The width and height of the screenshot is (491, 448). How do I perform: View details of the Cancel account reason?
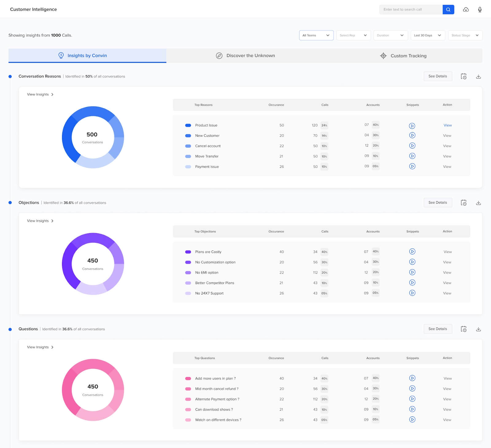tap(447, 146)
